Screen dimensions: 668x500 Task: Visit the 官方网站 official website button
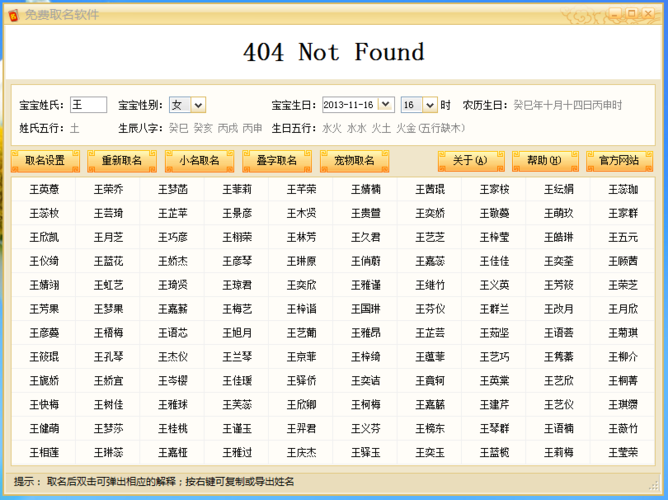tap(619, 161)
